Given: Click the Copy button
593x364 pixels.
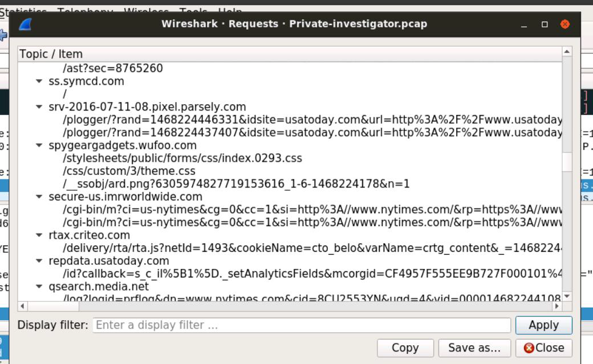Looking at the screenshot, I should [x=405, y=348].
